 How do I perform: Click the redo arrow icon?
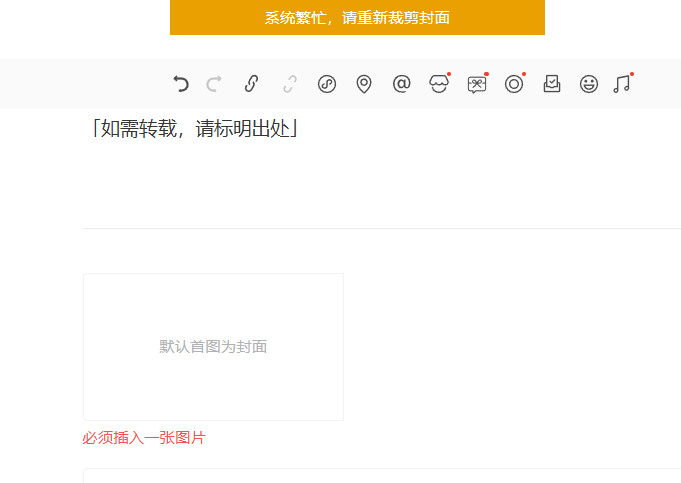[x=214, y=84]
